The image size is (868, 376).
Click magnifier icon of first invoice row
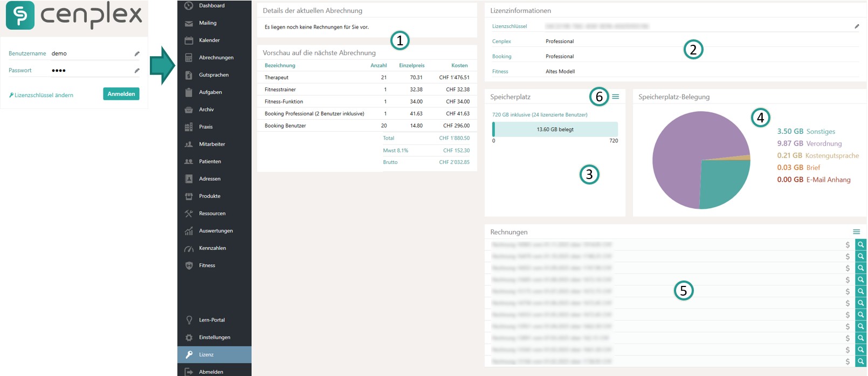pyautogui.click(x=861, y=245)
